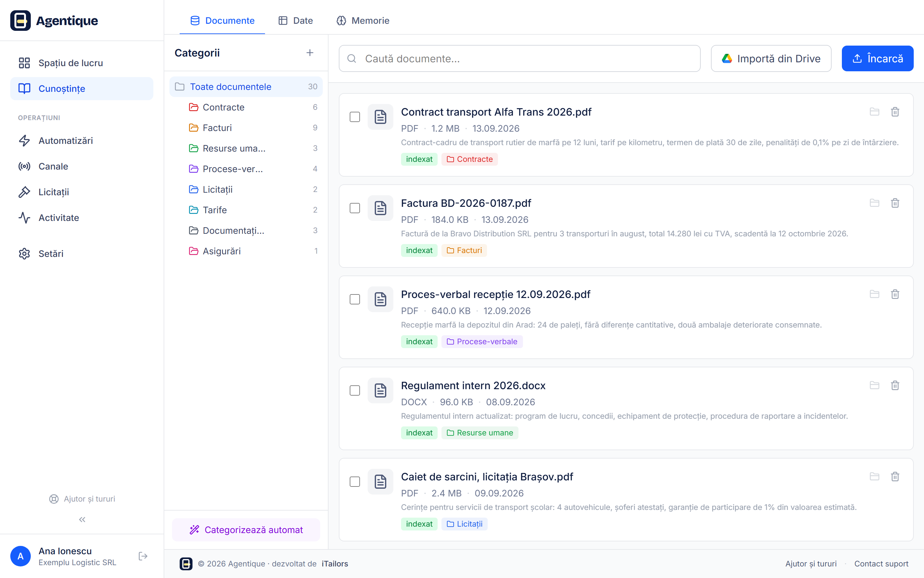Move Contract transport Alfa Trans to folder
Image resolution: width=924 pixels, height=578 pixels.
pos(874,112)
